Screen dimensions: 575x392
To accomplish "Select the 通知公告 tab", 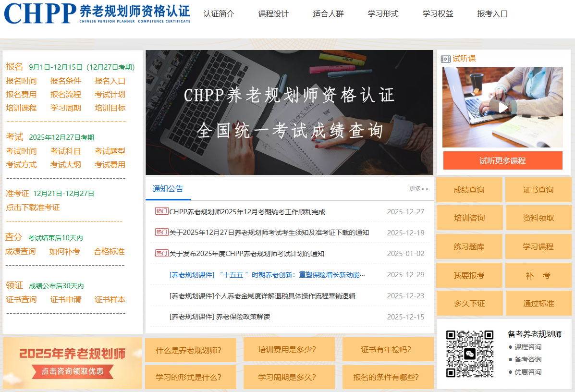I will (168, 189).
